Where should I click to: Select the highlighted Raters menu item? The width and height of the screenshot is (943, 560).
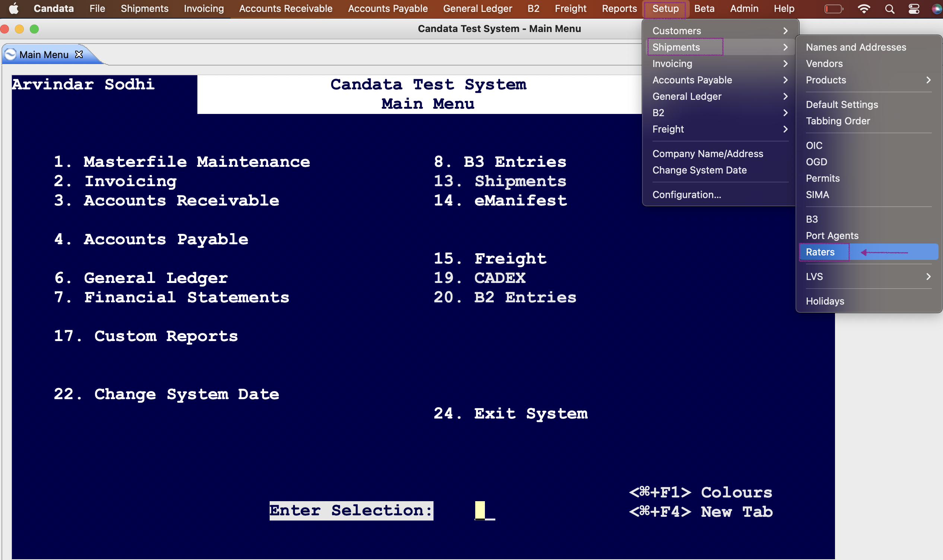click(868, 252)
